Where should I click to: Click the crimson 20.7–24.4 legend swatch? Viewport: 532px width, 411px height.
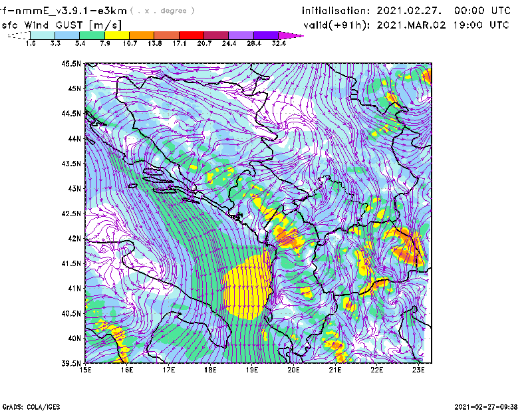(x=216, y=35)
